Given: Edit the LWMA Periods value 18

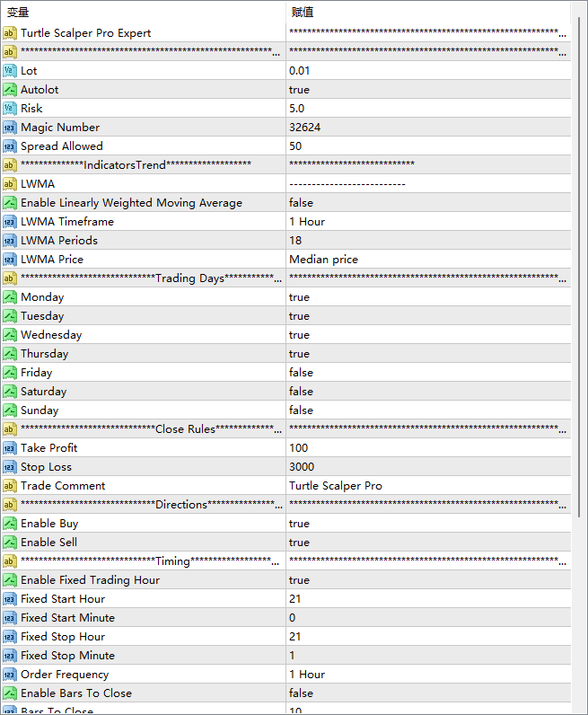Looking at the screenshot, I should (428, 241).
